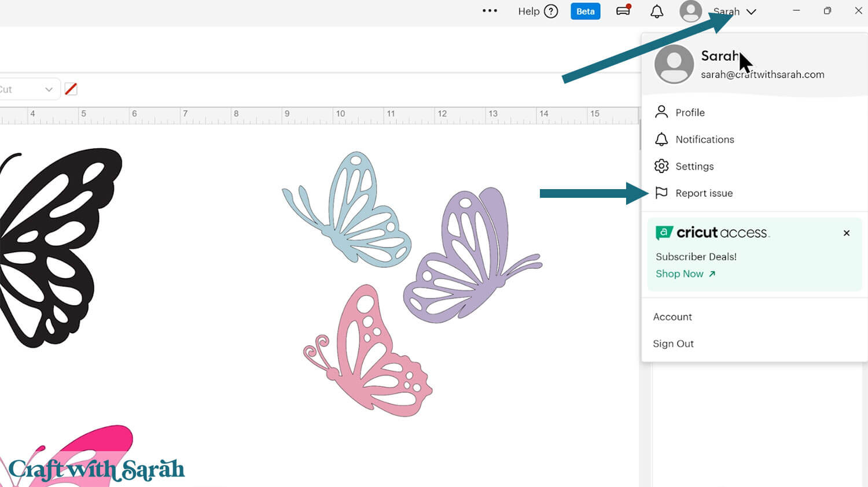
Task: Click the red slash color swatch
Action: point(71,89)
